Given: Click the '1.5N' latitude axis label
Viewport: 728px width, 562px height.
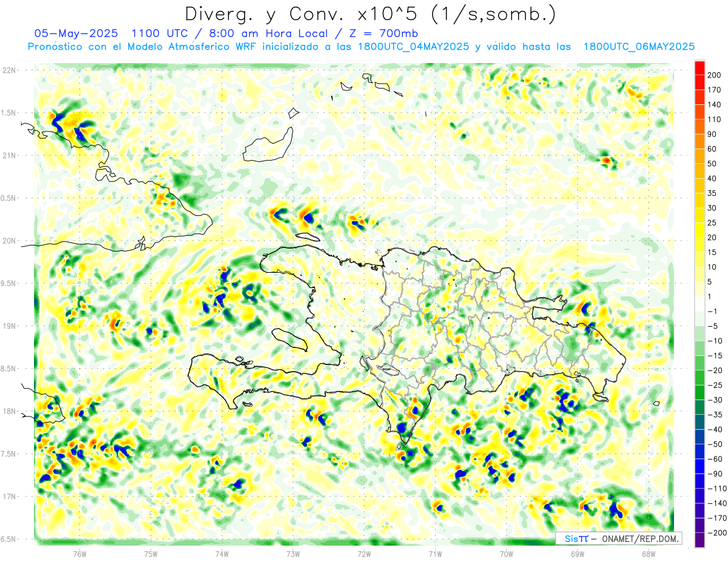Looking at the screenshot, I should tap(8, 113).
